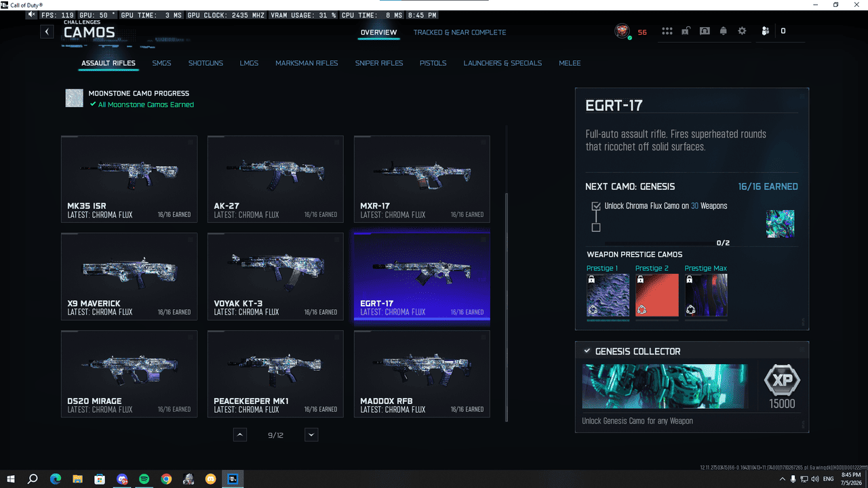Click the weapon list vertical scrollbar
Screen dimensions: 868x488
[507, 308]
